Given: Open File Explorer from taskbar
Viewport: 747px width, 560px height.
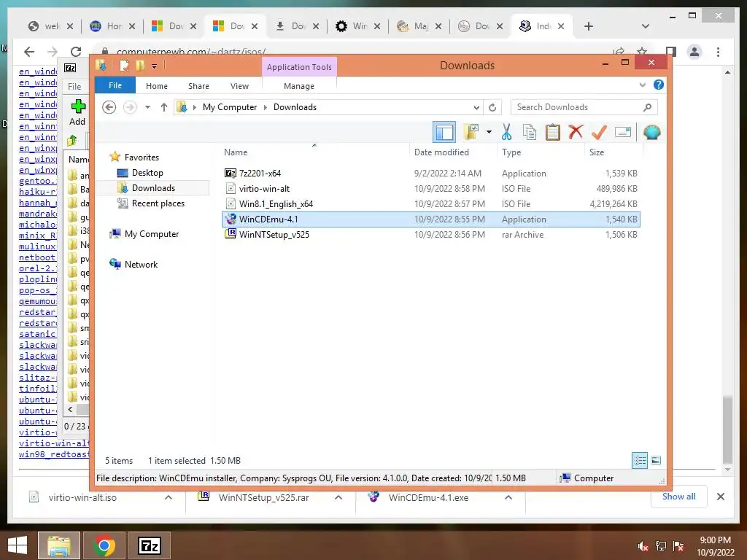Looking at the screenshot, I should (58, 545).
